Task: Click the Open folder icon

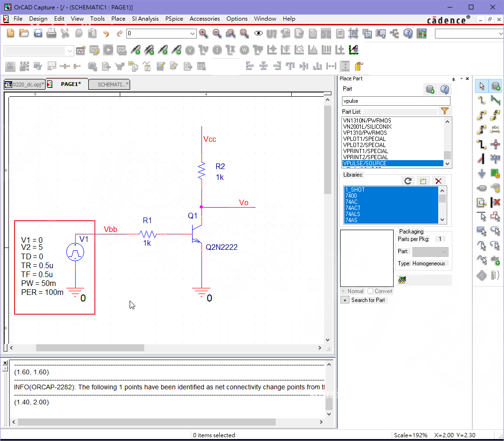Action: coord(24,33)
